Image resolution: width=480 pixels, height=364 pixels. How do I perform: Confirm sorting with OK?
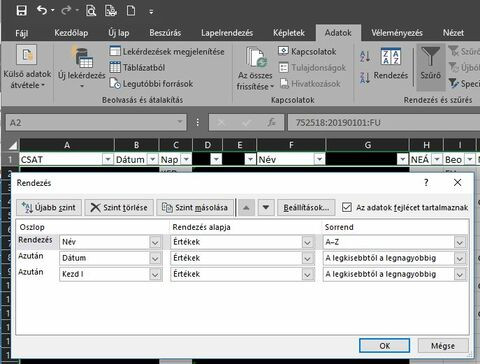coord(384,345)
